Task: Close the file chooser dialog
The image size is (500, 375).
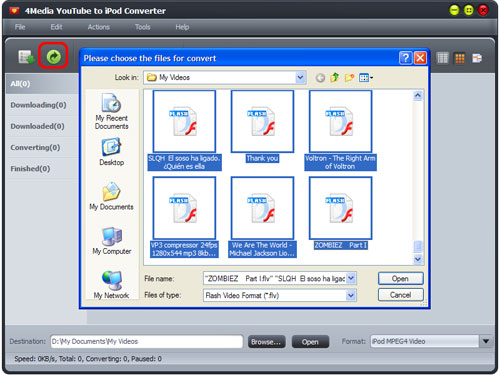Action: pos(420,58)
